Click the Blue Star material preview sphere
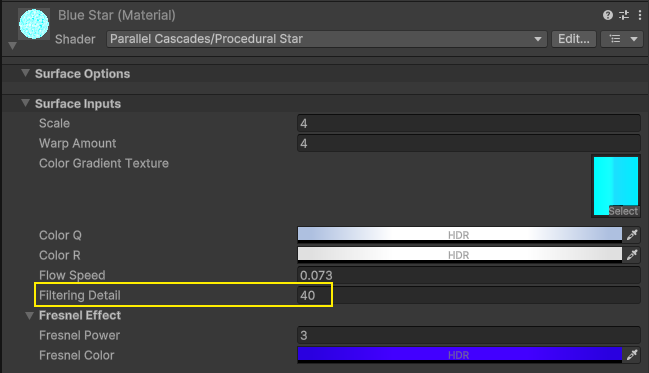649x373 pixels. click(x=34, y=24)
